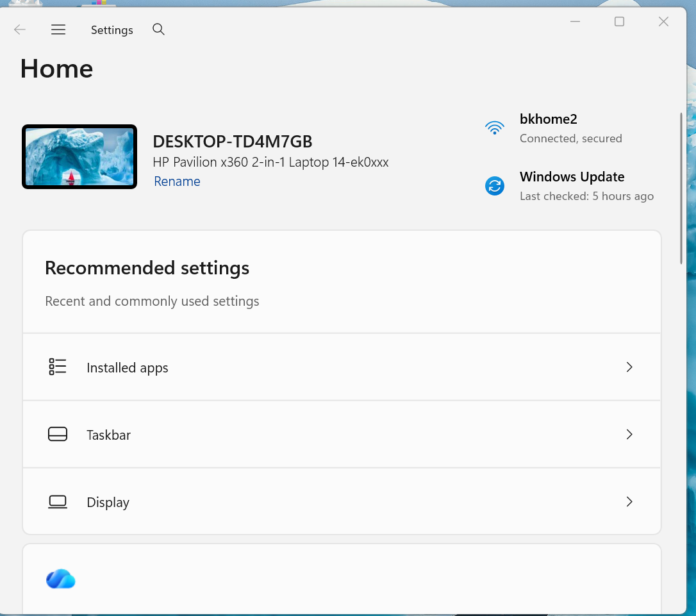Open Display settings

[342, 501]
